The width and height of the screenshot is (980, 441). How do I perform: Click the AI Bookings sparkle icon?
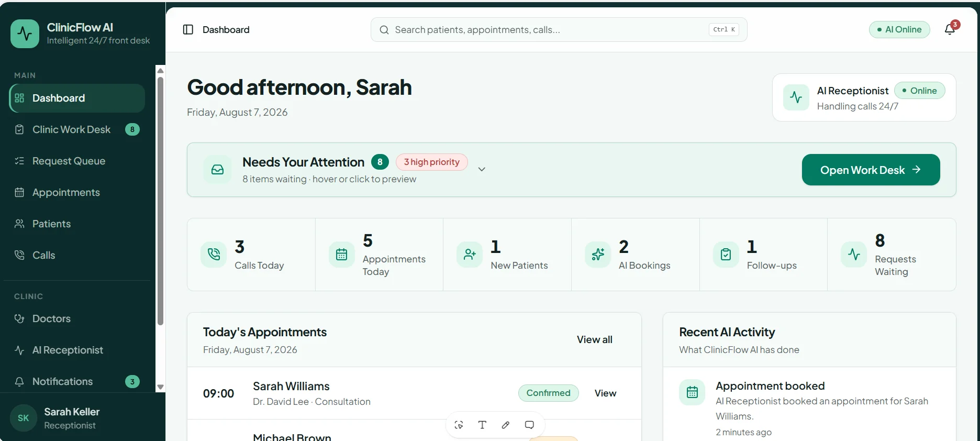tap(598, 255)
